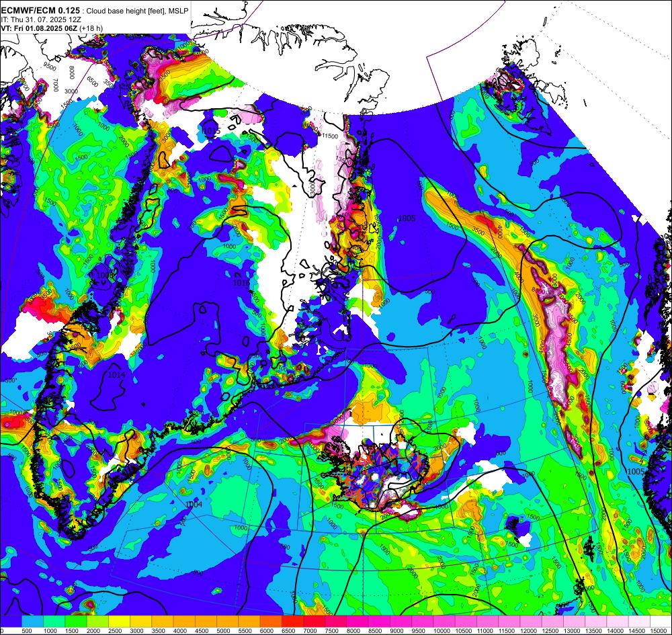Click the 0–500 ft dark blue legend swatch

11,622
